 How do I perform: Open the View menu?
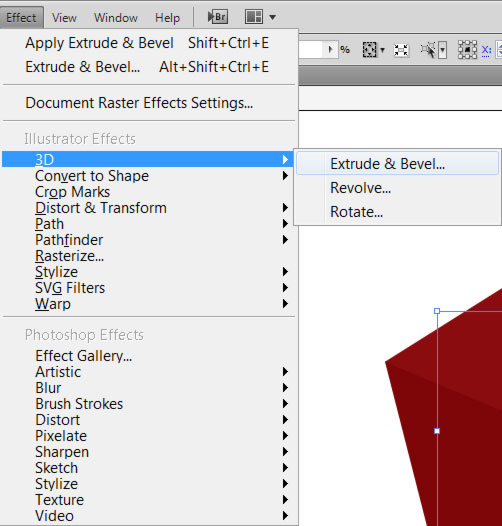pos(64,17)
